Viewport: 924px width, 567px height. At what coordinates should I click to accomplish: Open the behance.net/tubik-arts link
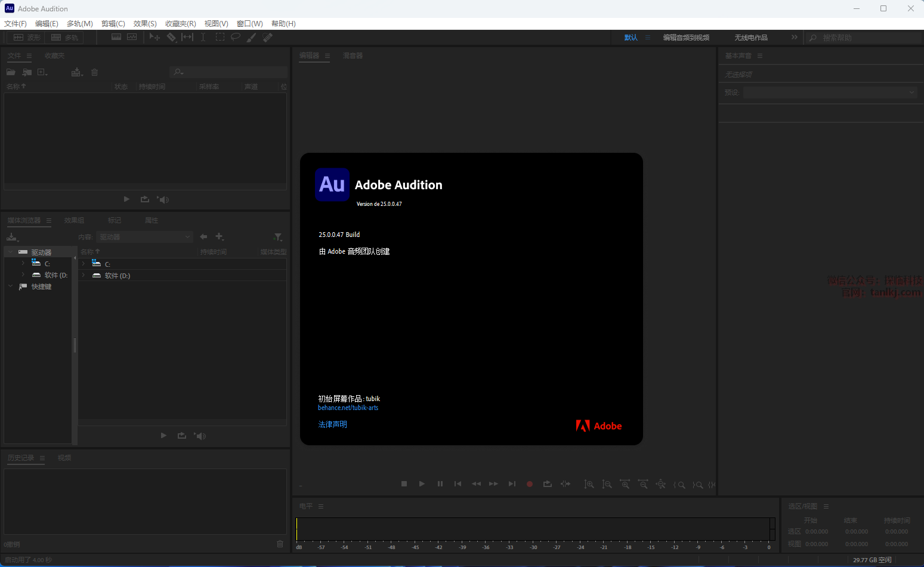[348, 408]
